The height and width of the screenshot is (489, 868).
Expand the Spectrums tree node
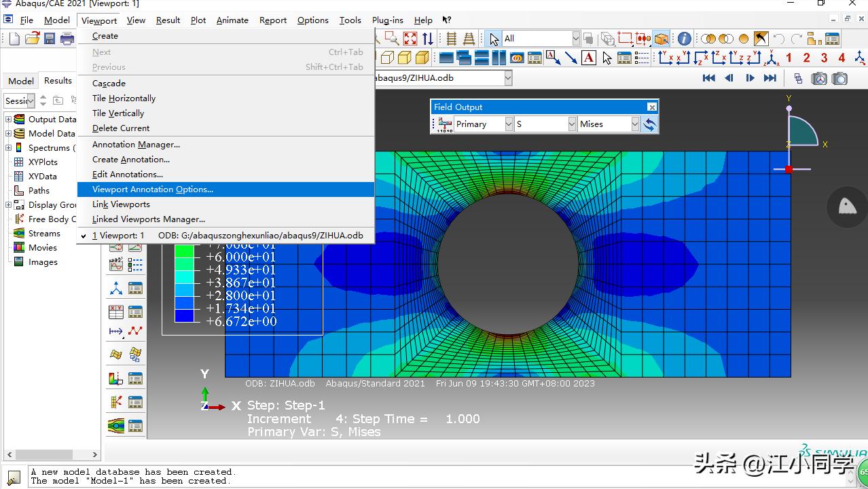pyautogui.click(x=9, y=148)
